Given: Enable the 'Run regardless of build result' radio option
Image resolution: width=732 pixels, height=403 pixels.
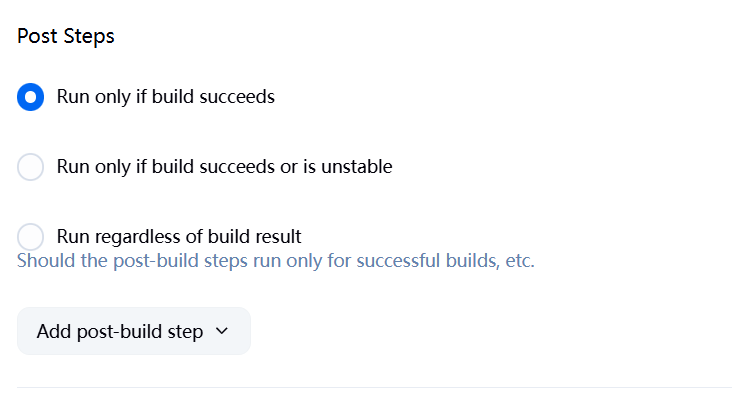Looking at the screenshot, I should pos(31,237).
